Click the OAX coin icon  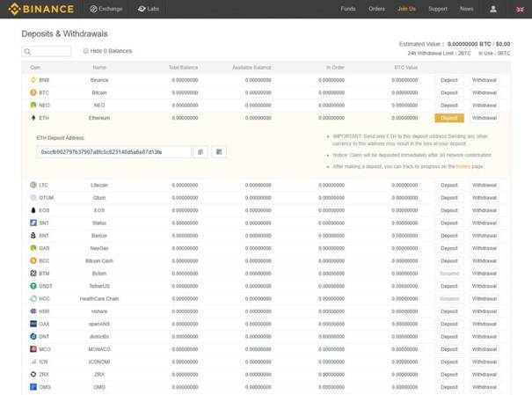[33, 324]
